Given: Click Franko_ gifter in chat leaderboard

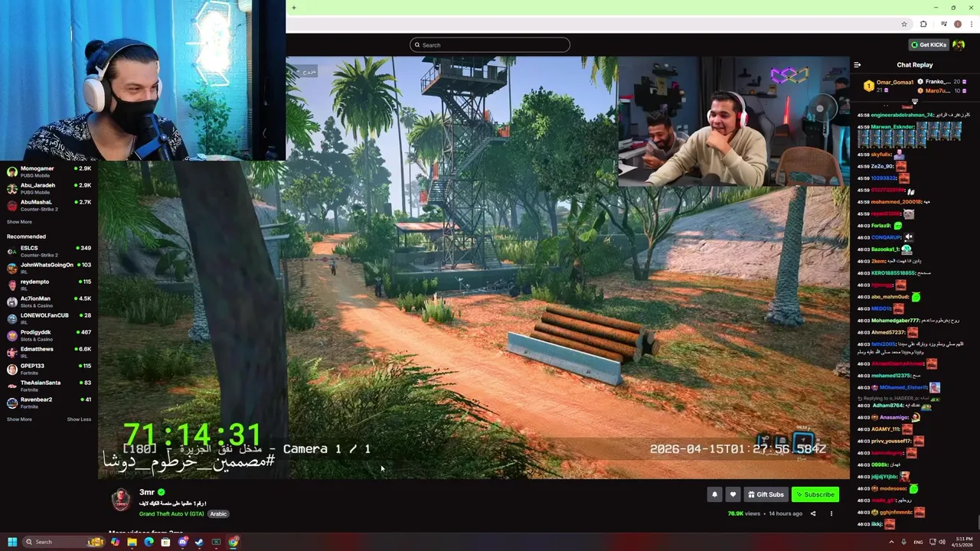Looking at the screenshot, I should tap(937, 82).
